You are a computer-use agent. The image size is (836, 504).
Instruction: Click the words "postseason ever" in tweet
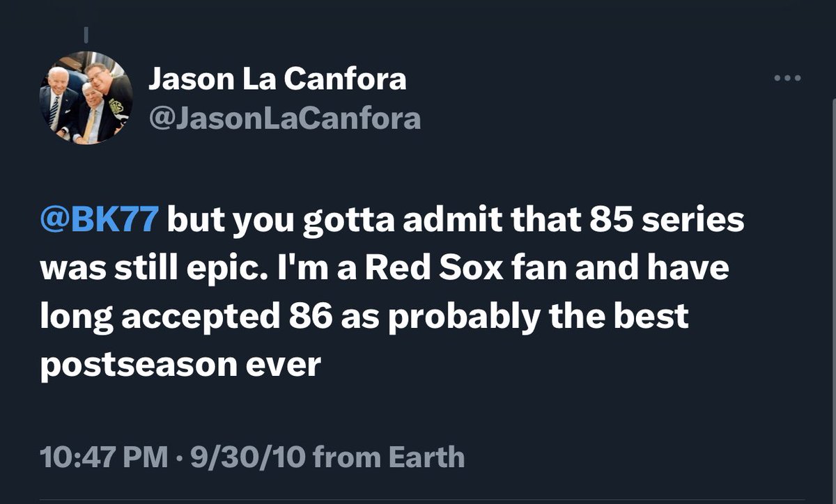pos(180,363)
